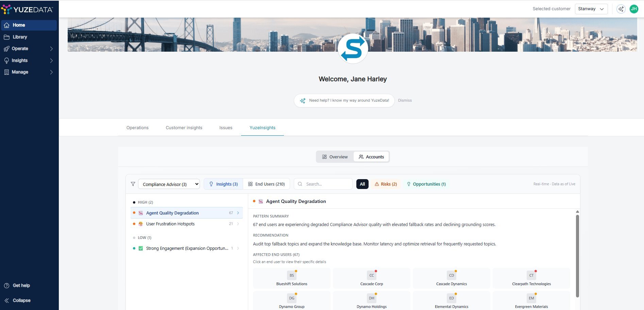Open Library from the sidebar
This screenshot has width=644, height=310.
click(x=20, y=37)
